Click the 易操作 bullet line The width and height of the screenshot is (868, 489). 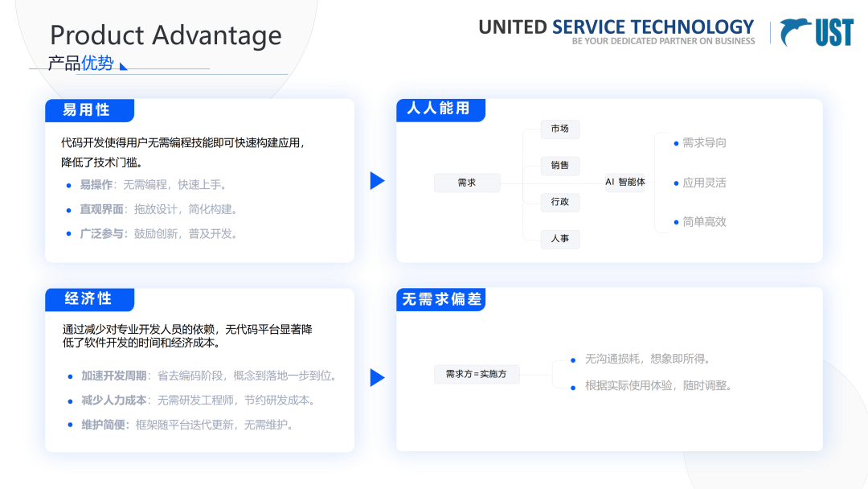[x=147, y=185]
